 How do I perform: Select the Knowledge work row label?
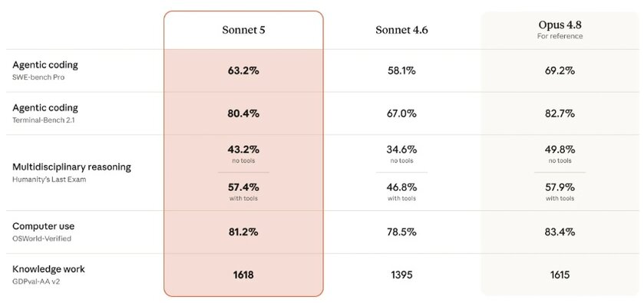48,269
